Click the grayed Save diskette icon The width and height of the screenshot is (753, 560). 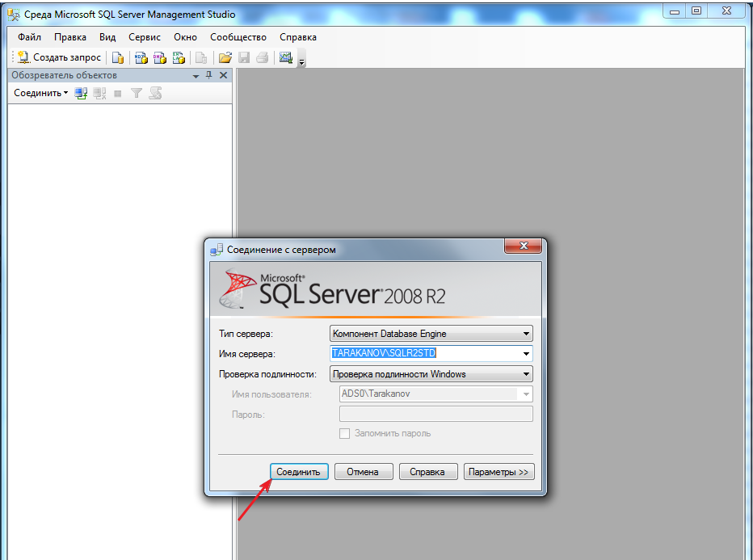pos(244,57)
